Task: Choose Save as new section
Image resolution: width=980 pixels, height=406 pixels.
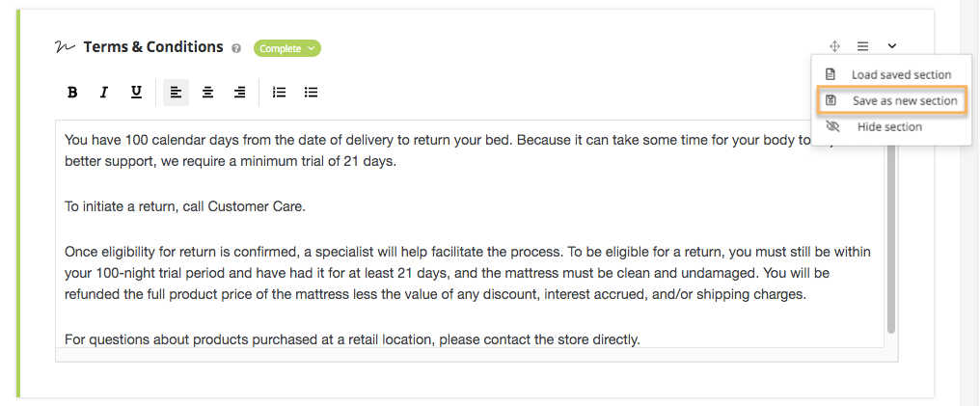Action: (891, 100)
